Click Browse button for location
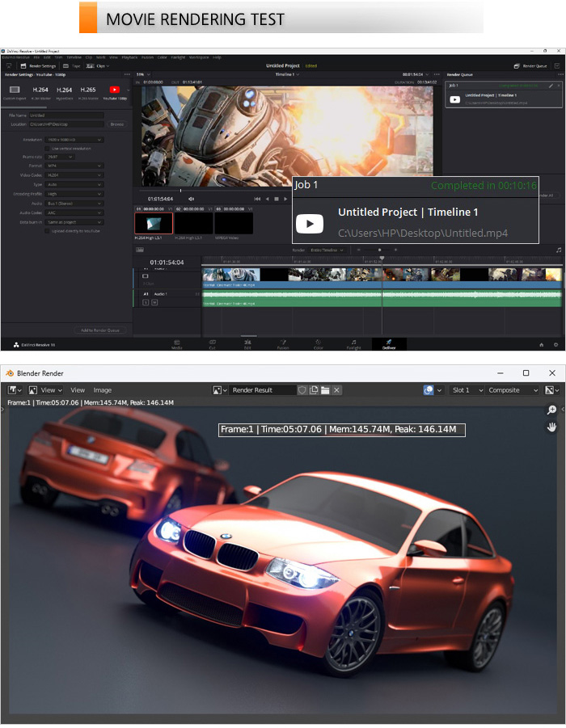The image size is (566, 728). (117, 124)
